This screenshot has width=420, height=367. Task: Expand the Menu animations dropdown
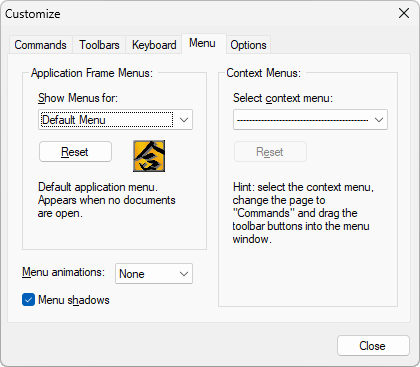pyautogui.click(x=154, y=274)
